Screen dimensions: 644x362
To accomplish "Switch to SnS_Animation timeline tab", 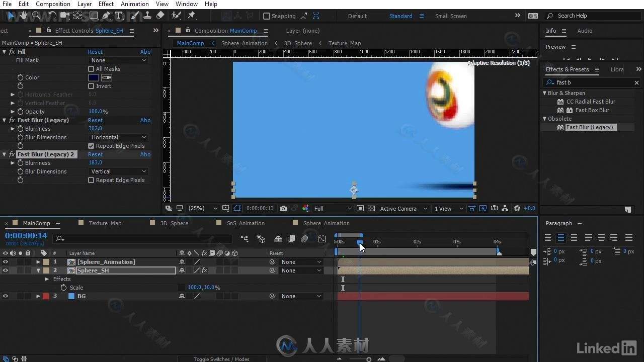I will [246, 223].
